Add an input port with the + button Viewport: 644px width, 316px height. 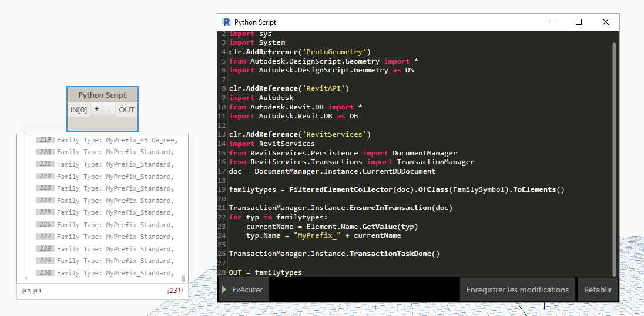click(x=96, y=109)
